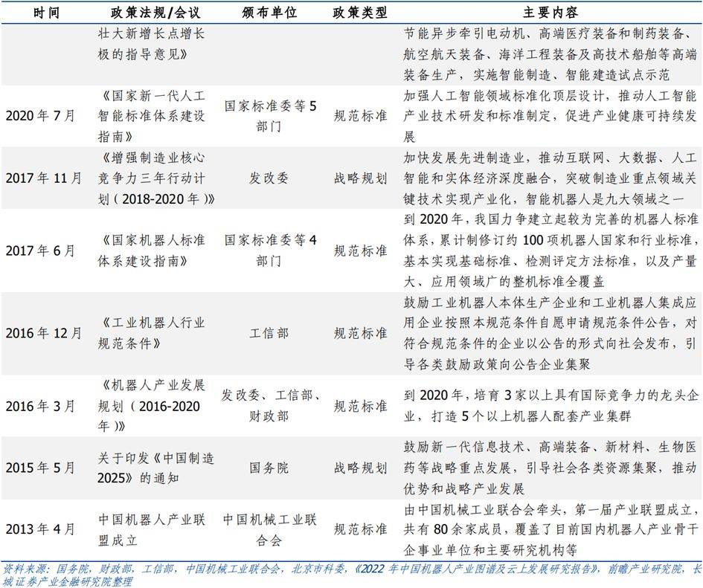703x588 pixels.
Task: Select the 政策类型 column header
Action: click(x=360, y=13)
